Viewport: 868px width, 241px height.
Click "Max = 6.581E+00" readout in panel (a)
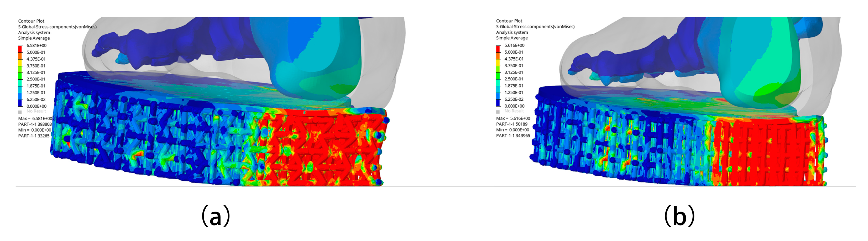click(35, 119)
